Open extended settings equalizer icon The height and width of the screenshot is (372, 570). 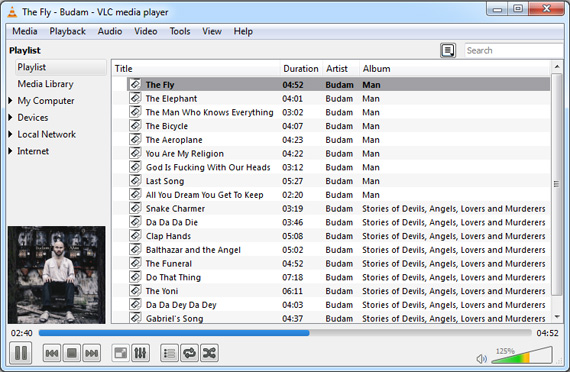point(140,353)
